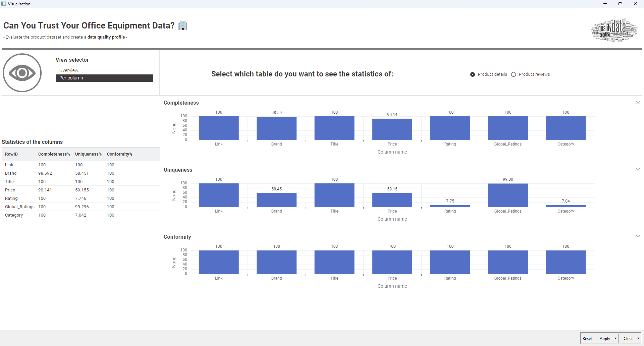Expand the Close button dropdown arrow
Image resolution: width=644 pixels, height=346 pixels.
coord(638,338)
